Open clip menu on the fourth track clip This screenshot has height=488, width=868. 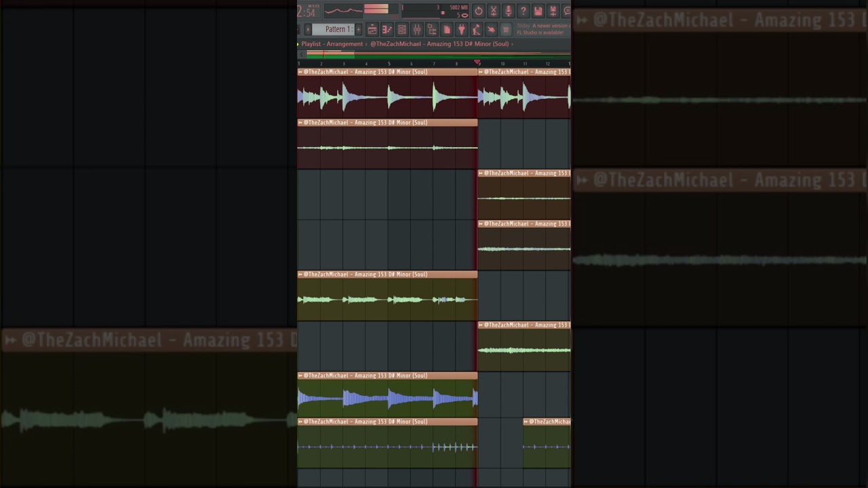point(480,224)
